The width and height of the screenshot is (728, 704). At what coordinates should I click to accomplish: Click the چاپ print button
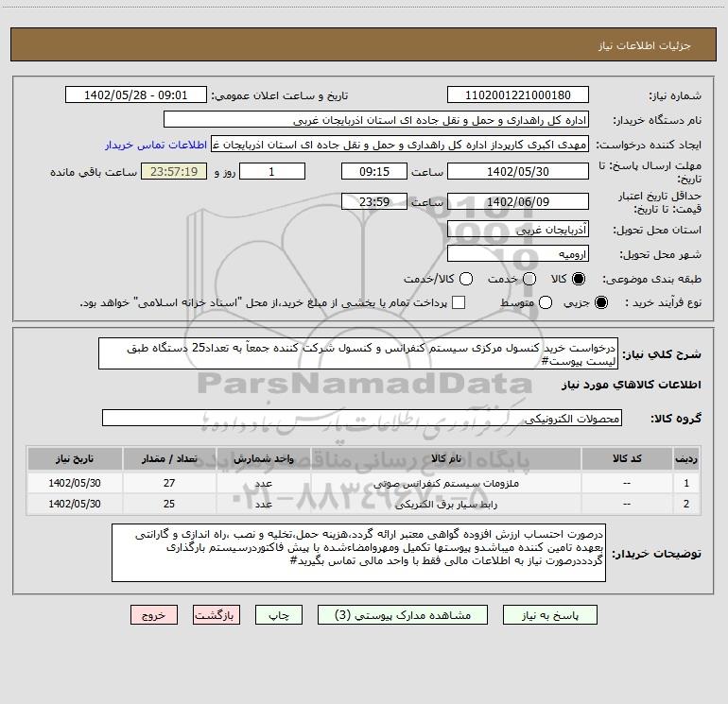pyautogui.click(x=279, y=615)
